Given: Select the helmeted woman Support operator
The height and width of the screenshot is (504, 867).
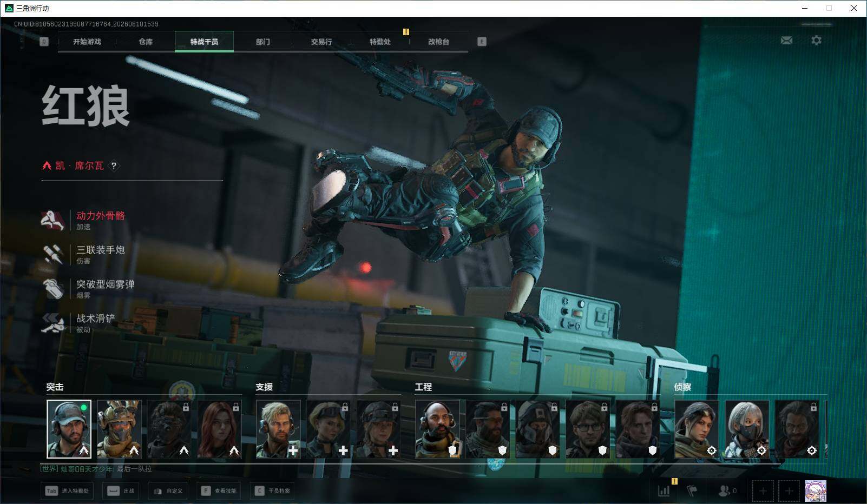Looking at the screenshot, I should pos(378,429).
